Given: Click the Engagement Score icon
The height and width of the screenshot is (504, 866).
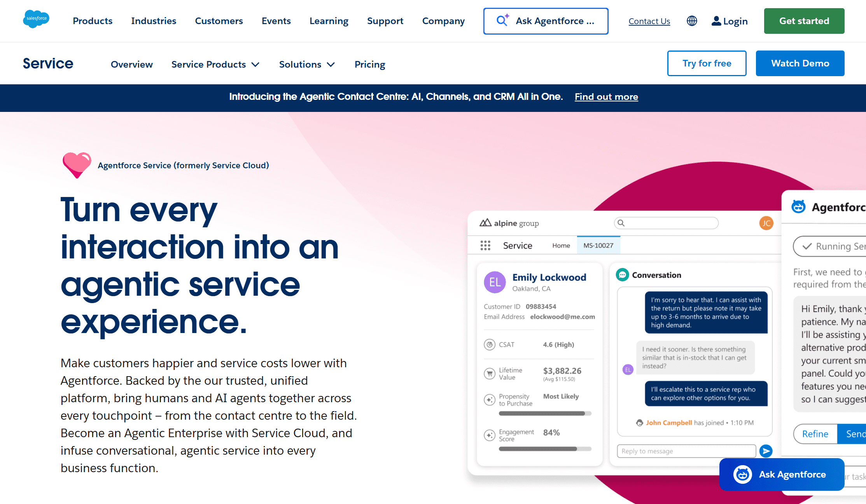Looking at the screenshot, I should coord(489,435).
